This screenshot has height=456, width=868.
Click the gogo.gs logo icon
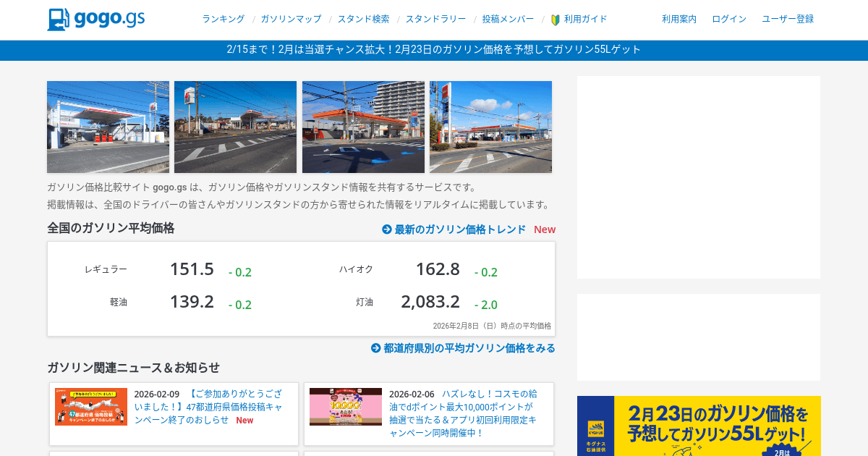click(x=59, y=20)
